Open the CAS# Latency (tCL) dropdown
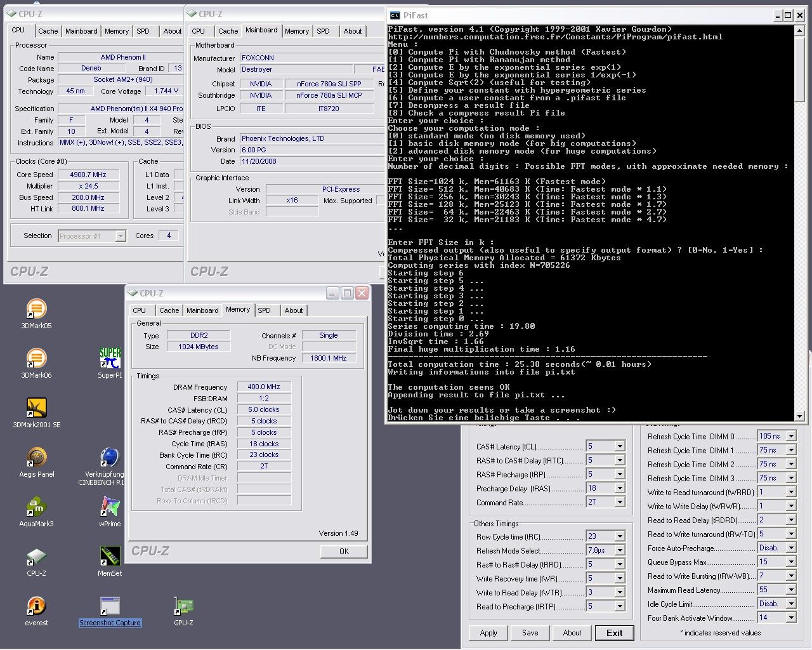 click(620, 446)
